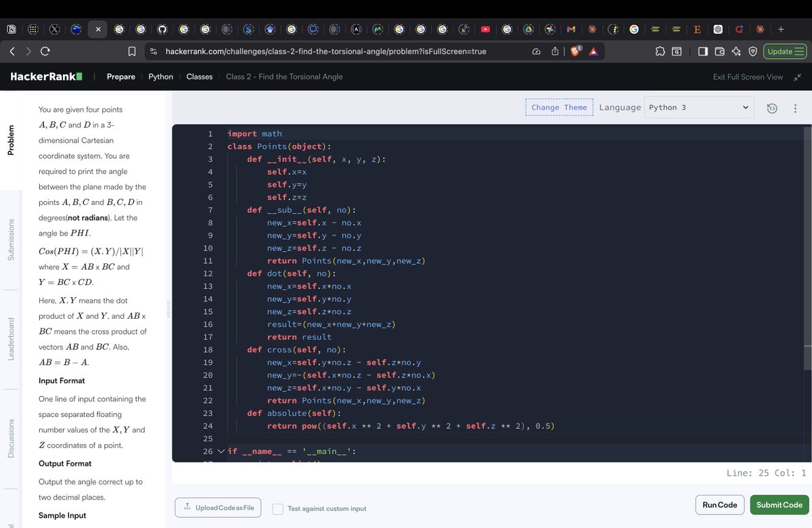The width and height of the screenshot is (812, 528).
Task: Open Brave Rewards triangle icon
Action: [x=593, y=51]
